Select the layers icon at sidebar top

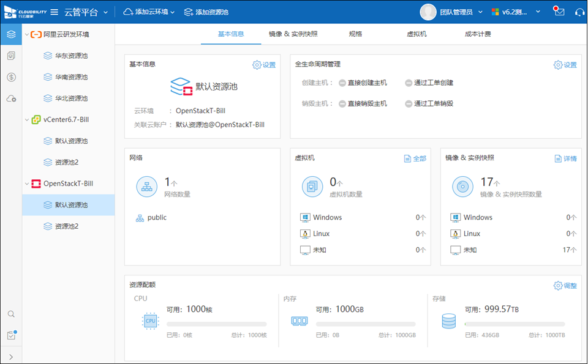[11, 34]
